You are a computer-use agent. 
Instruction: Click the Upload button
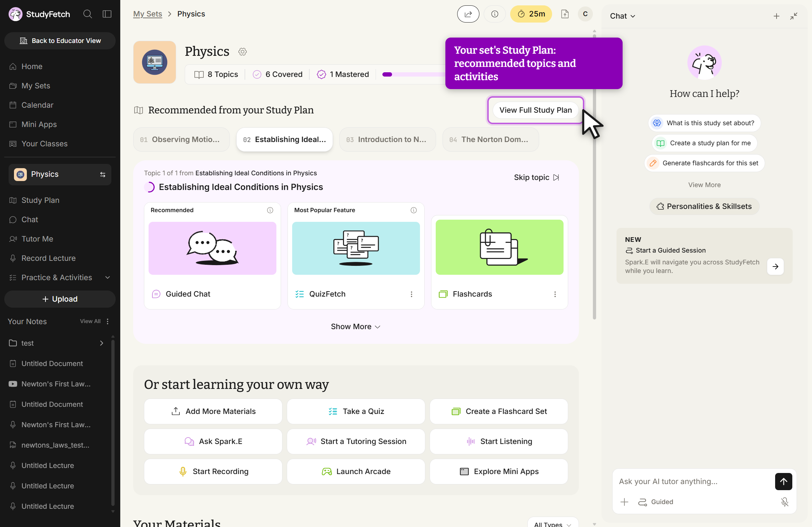pos(60,299)
